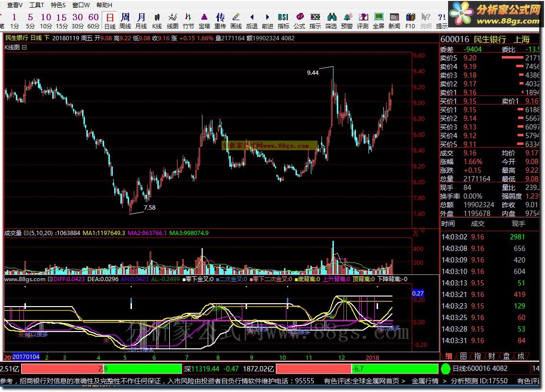The image size is (545, 392).
Task: Click the 600016 民生银行 stock title
Action: (485, 39)
